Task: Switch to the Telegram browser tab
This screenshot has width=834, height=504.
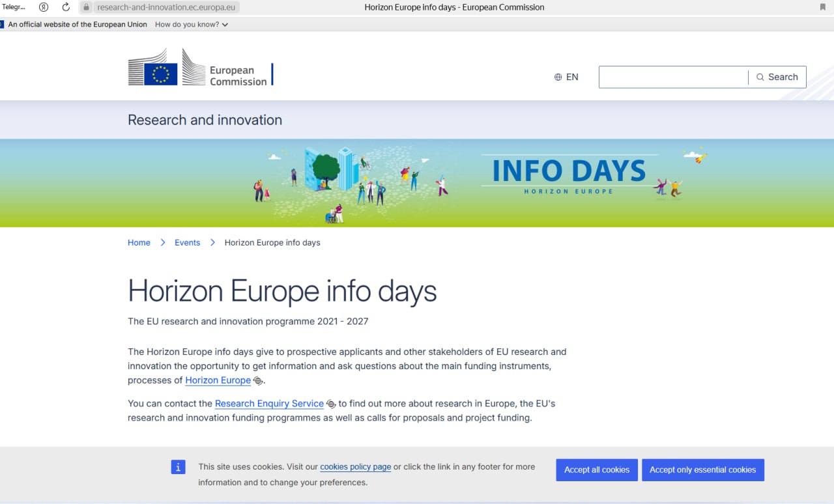Action: (14, 7)
